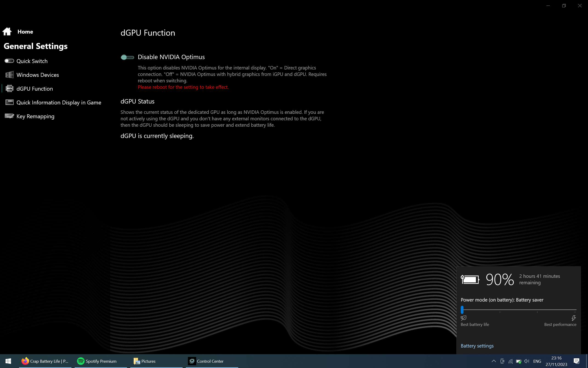Click the 90% battery percentage text
This screenshot has width=588, height=368.
[500, 279]
